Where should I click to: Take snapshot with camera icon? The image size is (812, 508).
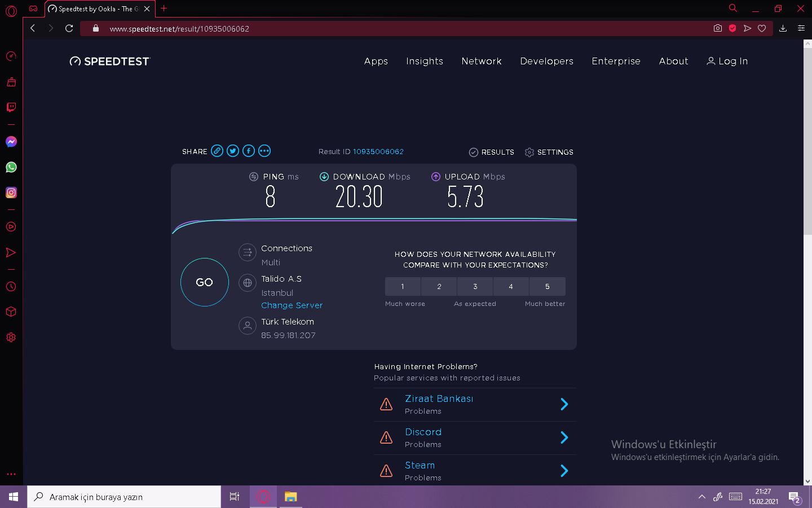717,28
